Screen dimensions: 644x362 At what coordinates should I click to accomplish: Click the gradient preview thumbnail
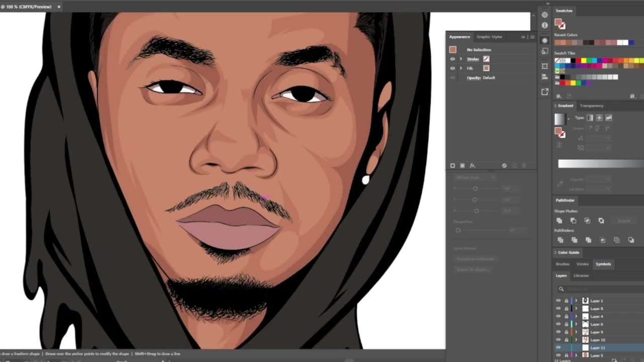[x=559, y=119]
